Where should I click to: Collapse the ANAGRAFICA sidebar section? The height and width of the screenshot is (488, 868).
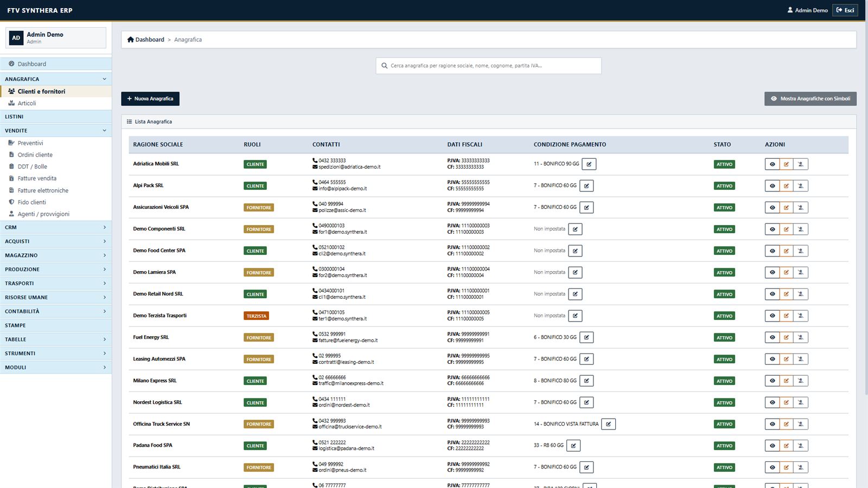56,79
